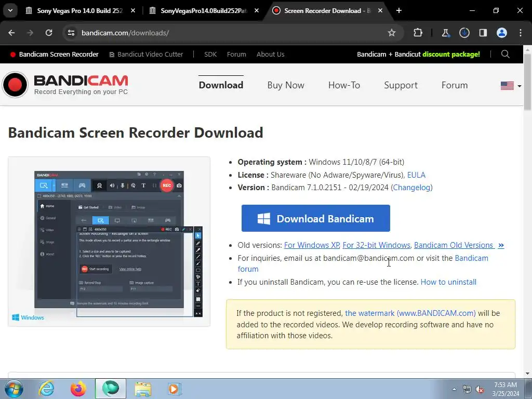Open the Windows Start button
This screenshot has width=532, height=399.
tap(14, 389)
